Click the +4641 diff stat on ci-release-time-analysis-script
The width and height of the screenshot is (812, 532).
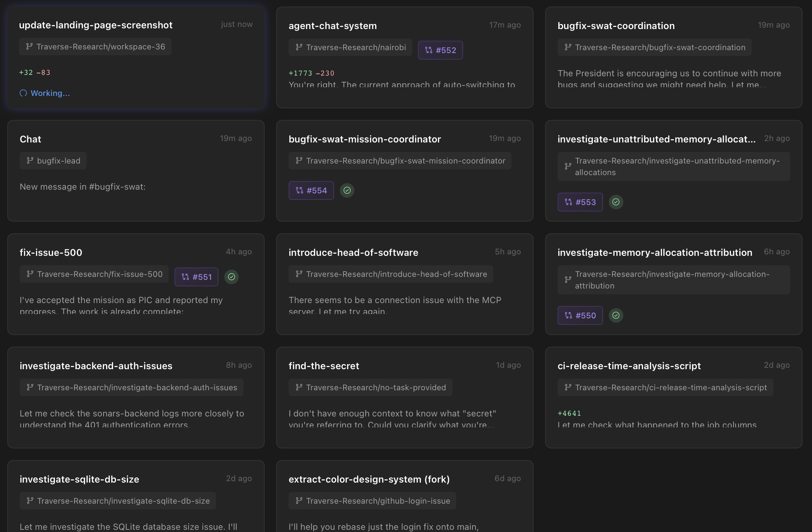pos(569,413)
